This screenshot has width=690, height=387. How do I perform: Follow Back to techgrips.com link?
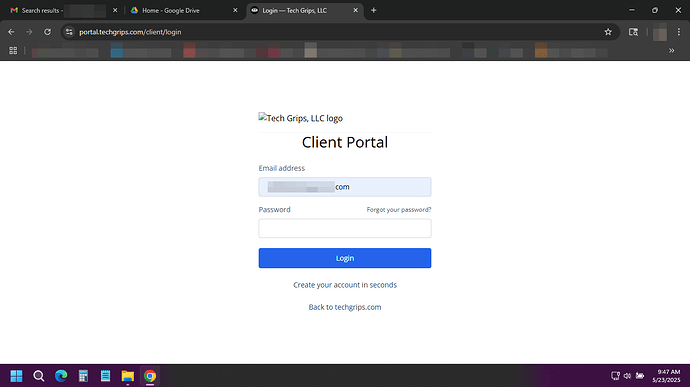coord(345,307)
